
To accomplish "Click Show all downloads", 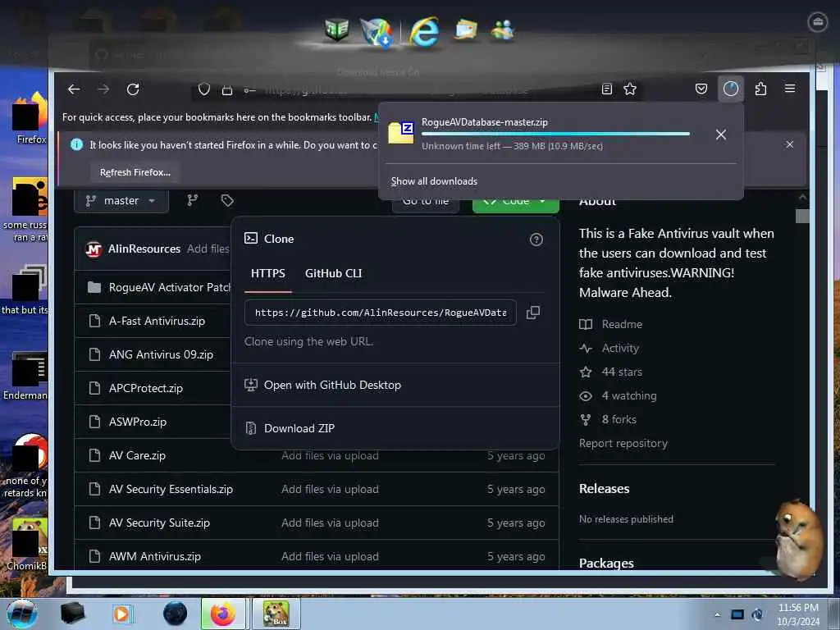I will (434, 181).
